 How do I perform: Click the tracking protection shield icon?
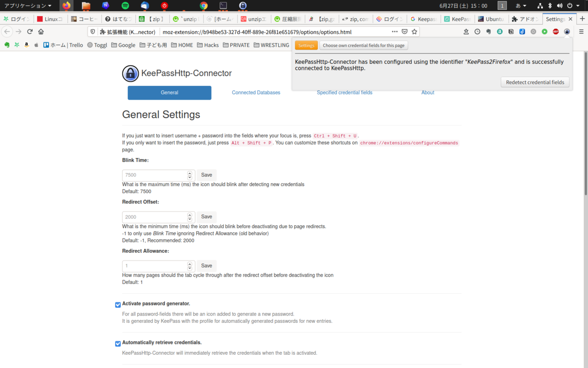93,31
